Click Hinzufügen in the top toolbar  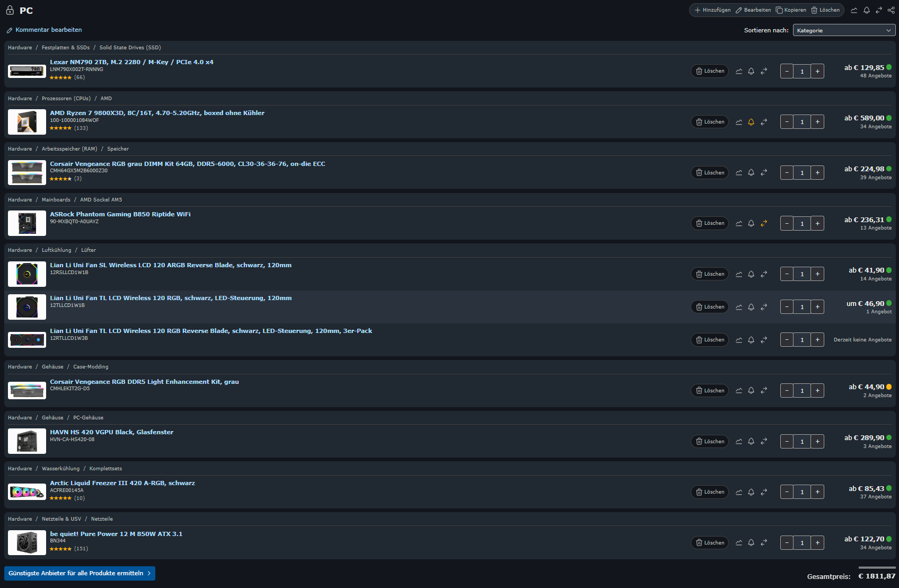tap(712, 10)
